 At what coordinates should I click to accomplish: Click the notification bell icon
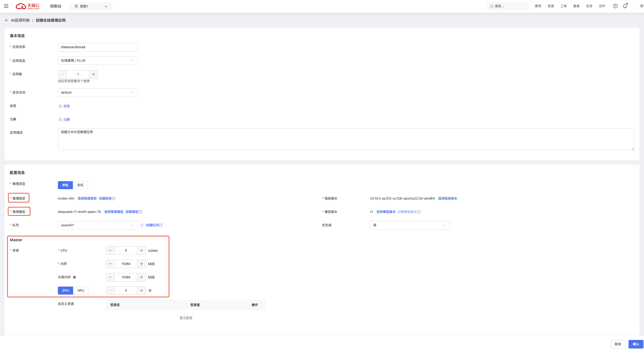coord(625,6)
